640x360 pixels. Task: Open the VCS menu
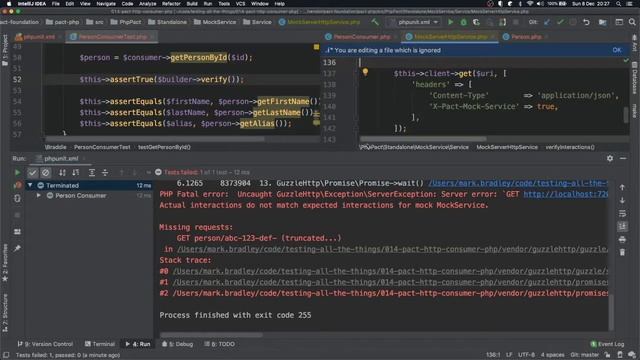240,4
